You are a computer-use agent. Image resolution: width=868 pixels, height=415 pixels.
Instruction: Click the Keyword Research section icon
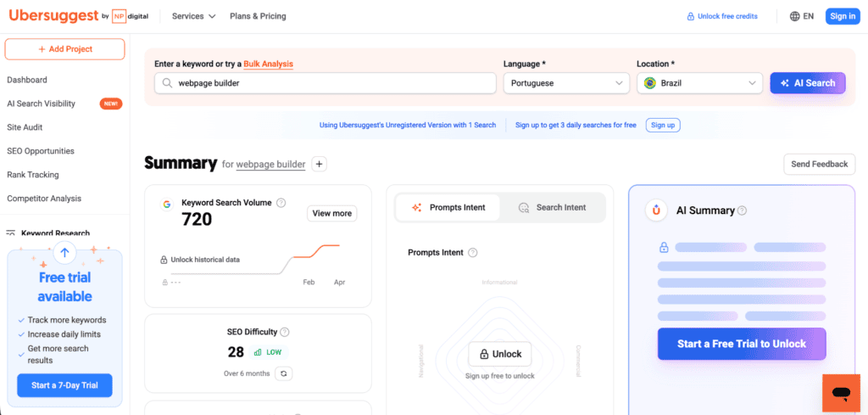coord(10,233)
